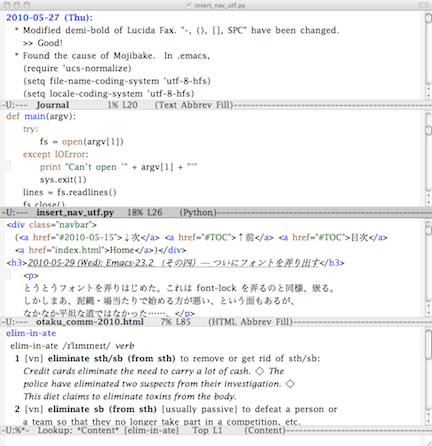Screen dimensions: 432x446
Task: Click the '-U:%*-' read-only status indicator
Action: pos(15,430)
